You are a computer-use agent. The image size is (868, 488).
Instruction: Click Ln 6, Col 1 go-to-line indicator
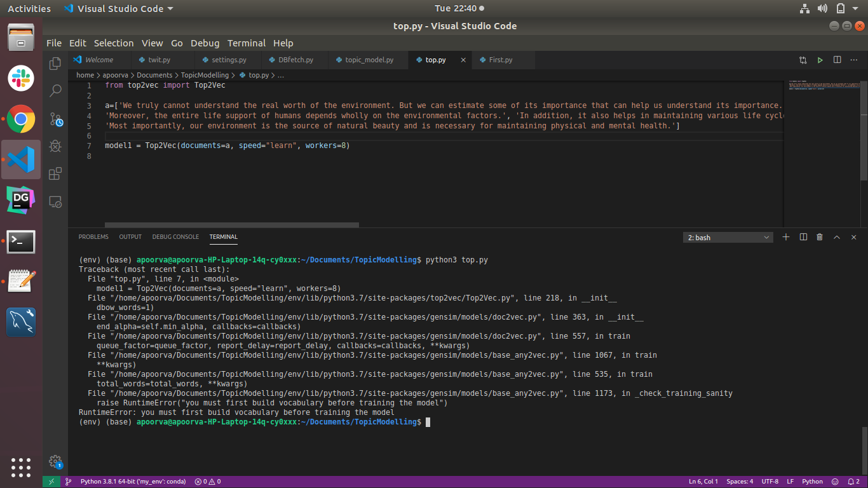[x=703, y=482]
